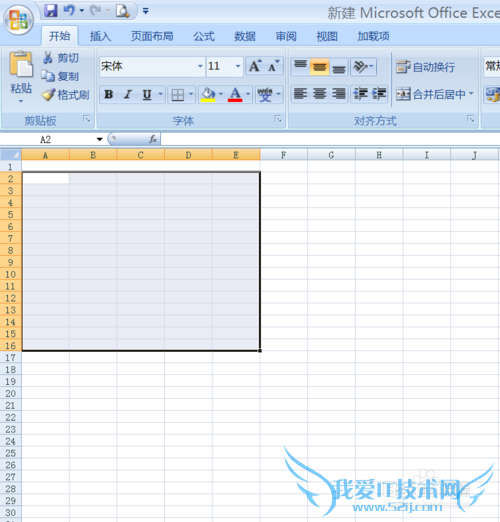
Task: Select column B header
Action: click(93, 155)
